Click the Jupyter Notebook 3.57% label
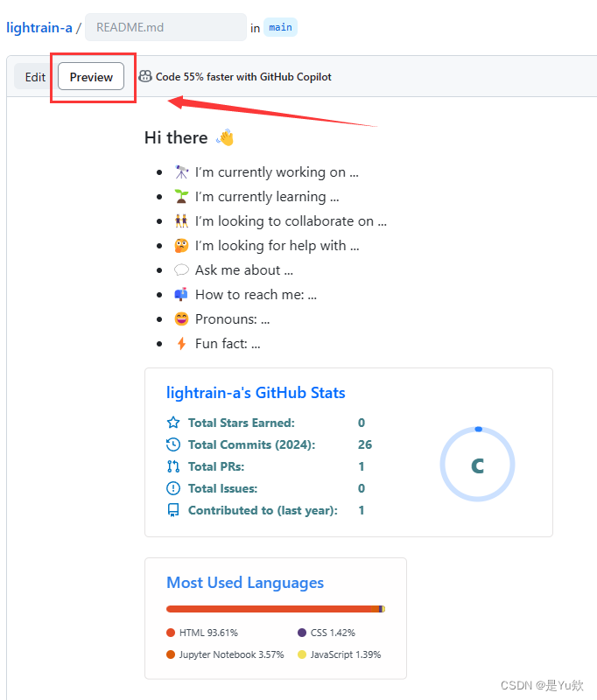This screenshot has height=700, width=597. [x=231, y=654]
